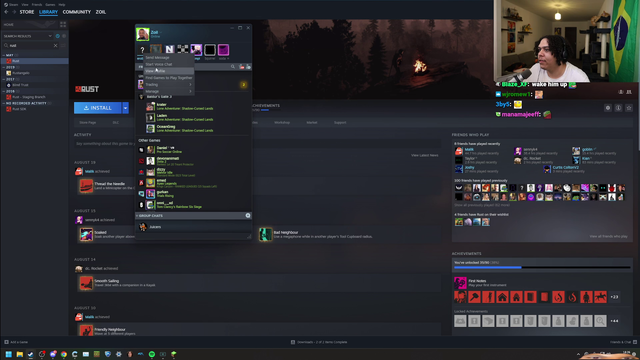Expand the Install button dropdown arrow
Screen dimensions: 640x360
[x=125, y=108]
